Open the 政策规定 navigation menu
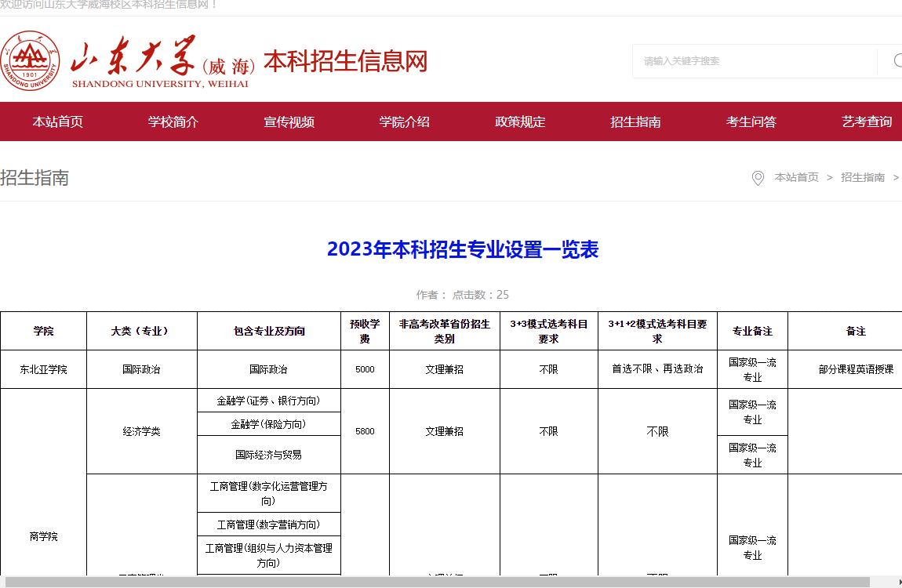The height and width of the screenshot is (588, 902). pos(520,122)
